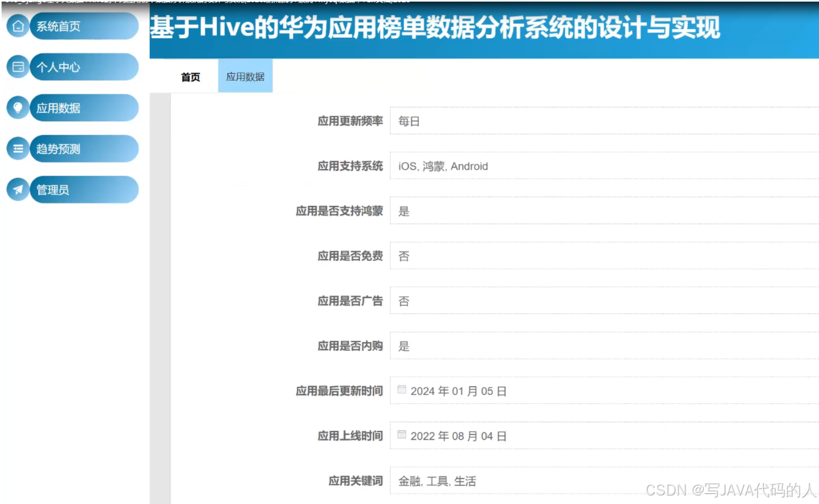
Task: Click the 应用是否内购 field
Action: (604, 346)
